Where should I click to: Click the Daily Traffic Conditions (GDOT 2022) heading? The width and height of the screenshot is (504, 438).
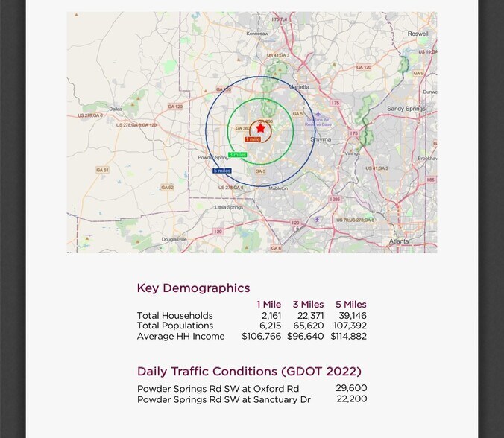[249, 372]
